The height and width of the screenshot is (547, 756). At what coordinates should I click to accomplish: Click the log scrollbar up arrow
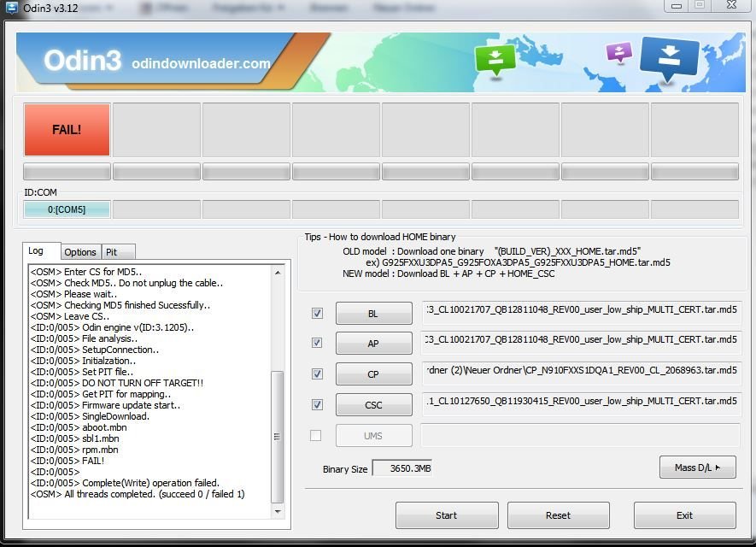pyautogui.click(x=278, y=273)
